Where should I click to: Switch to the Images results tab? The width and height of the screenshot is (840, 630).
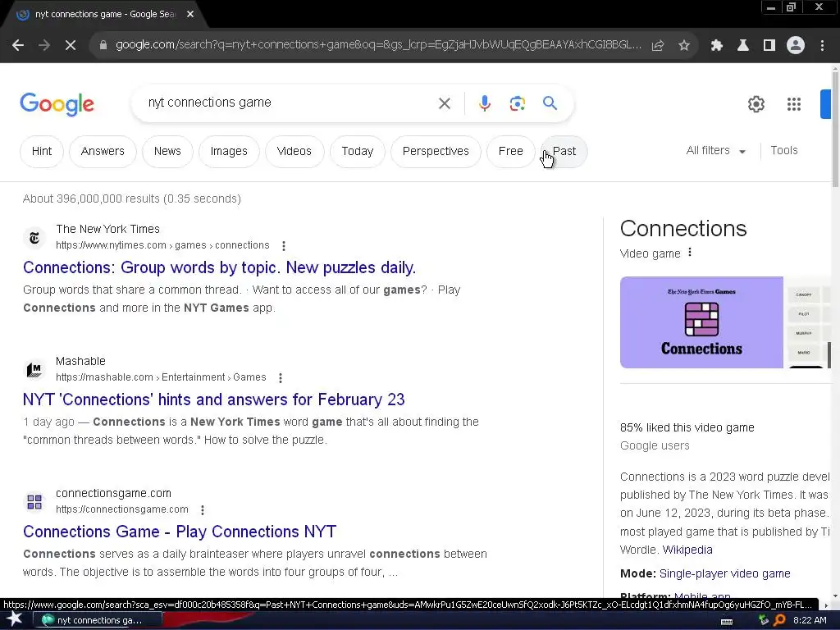229,152
